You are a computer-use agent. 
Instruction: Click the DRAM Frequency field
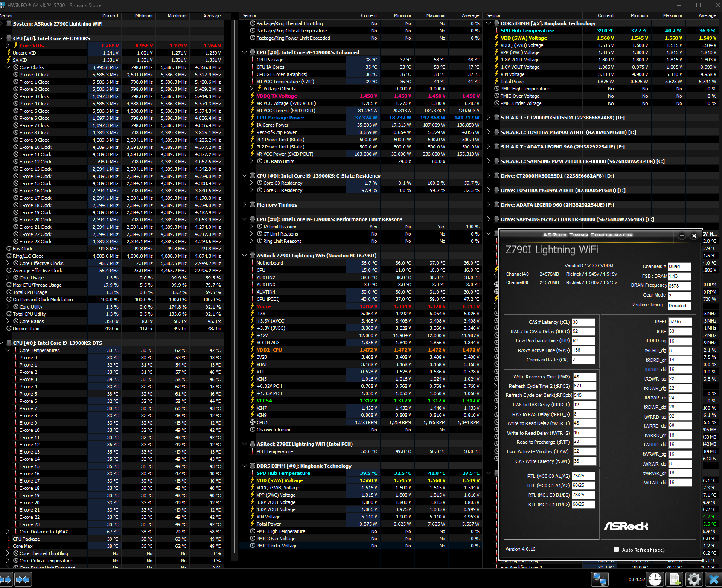[679, 286]
